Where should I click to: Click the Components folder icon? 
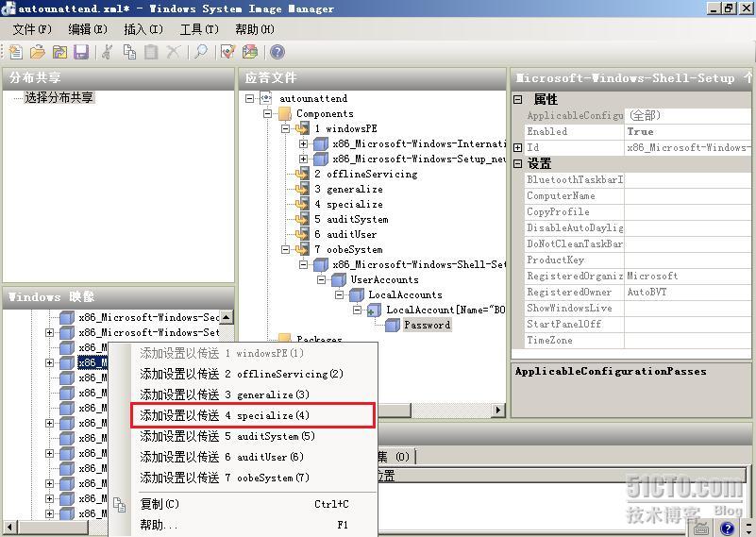tap(285, 114)
